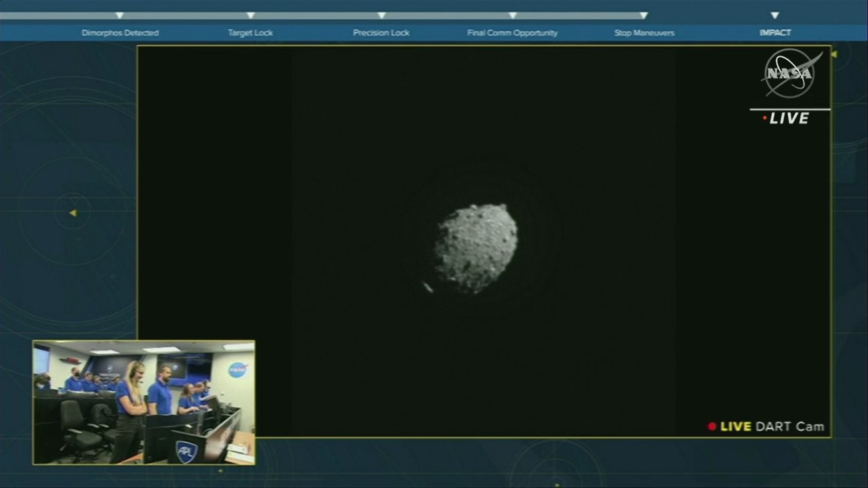Click the red dot beside LIVE DART Cam
Image resolution: width=868 pixels, height=488 pixels.
click(711, 426)
